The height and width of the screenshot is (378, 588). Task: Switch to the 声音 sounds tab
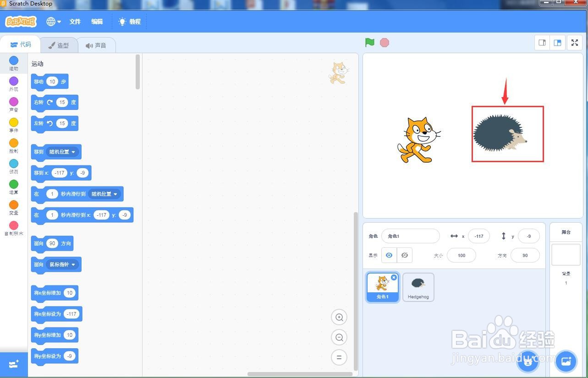pos(96,45)
